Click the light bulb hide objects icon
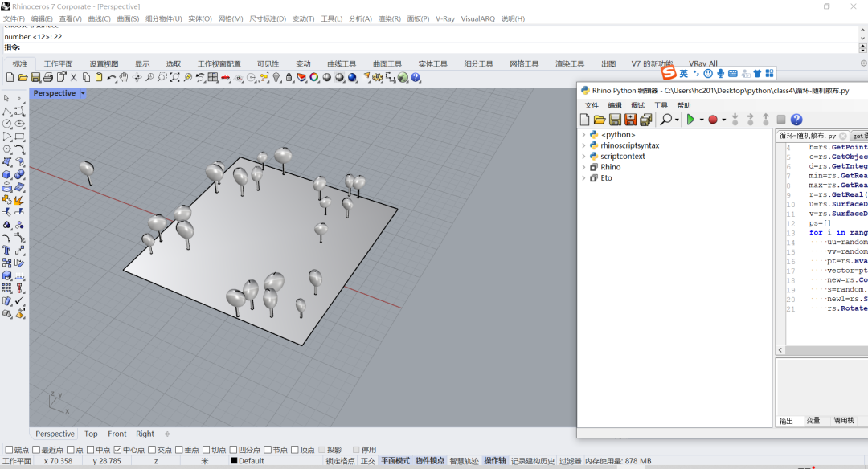The height and width of the screenshot is (469, 868). 276,77
